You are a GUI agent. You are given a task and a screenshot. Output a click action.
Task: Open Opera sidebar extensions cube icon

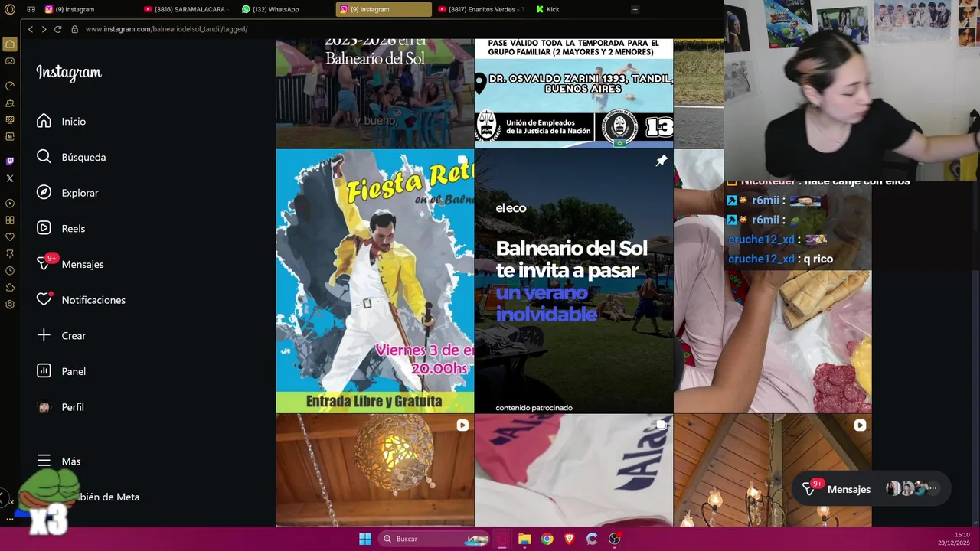coord(10,288)
